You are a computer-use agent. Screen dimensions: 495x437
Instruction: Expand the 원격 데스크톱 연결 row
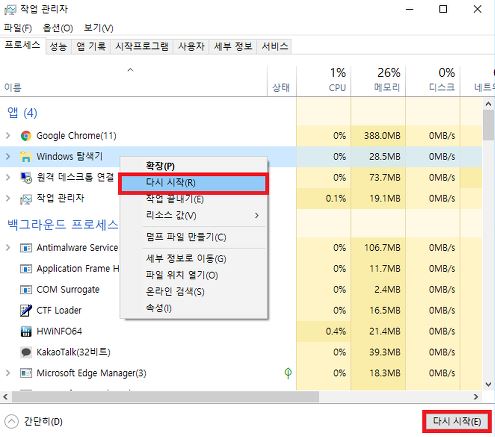8,177
